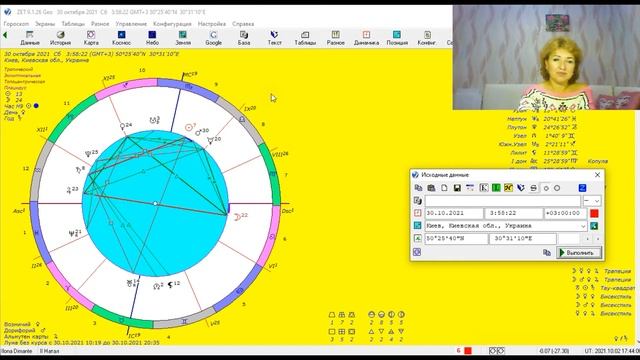Open the Гороскоп menu

point(16,24)
